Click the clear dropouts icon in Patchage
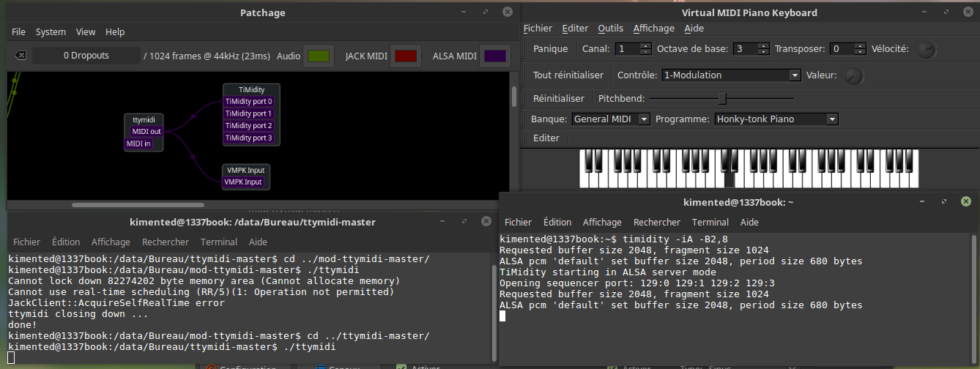This screenshot has height=369, width=980. click(x=21, y=56)
